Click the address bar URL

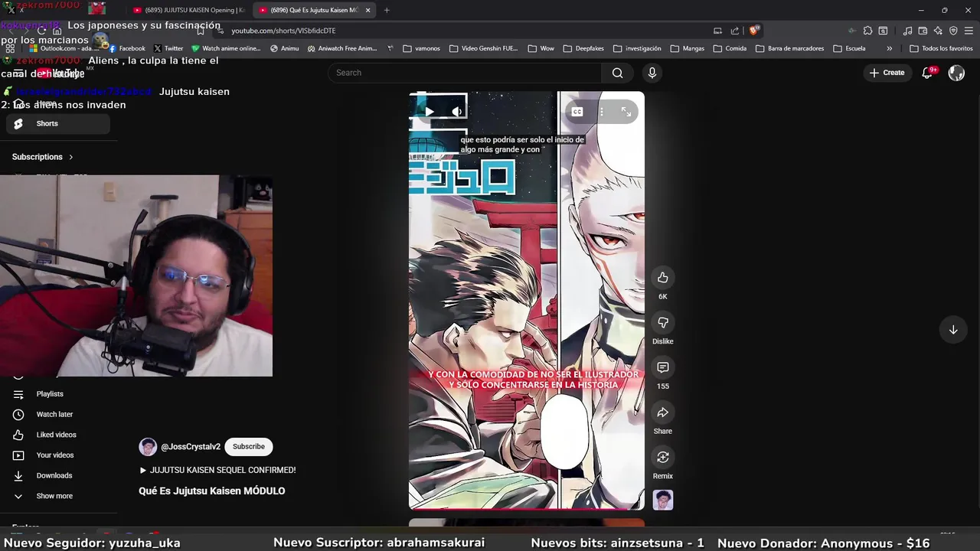coord(283,31)
